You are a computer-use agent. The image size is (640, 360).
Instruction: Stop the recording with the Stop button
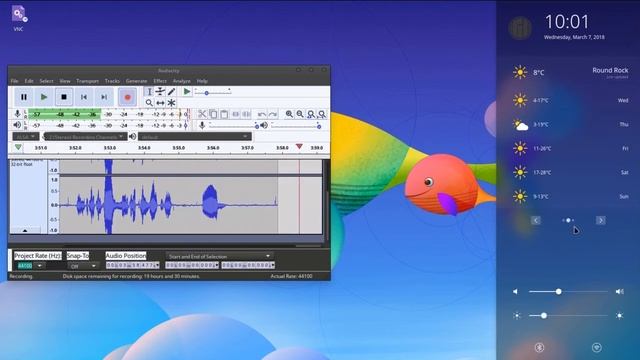tap(64, 97)
